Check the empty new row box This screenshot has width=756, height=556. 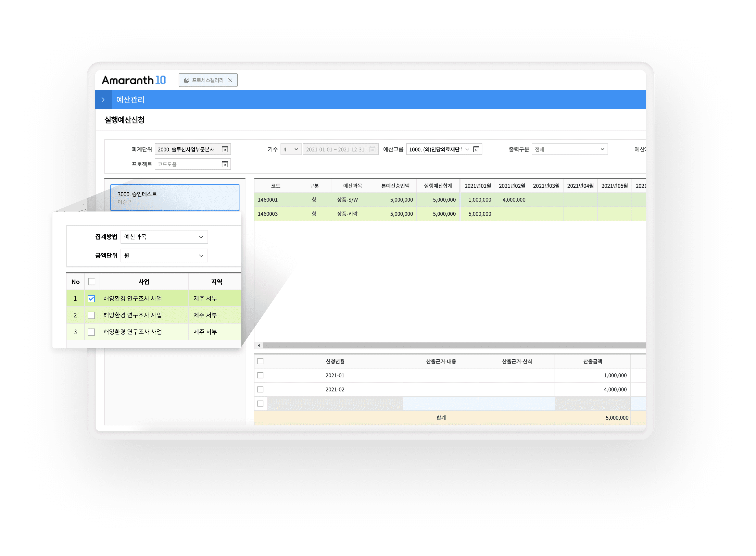click(x=260, y=403)
